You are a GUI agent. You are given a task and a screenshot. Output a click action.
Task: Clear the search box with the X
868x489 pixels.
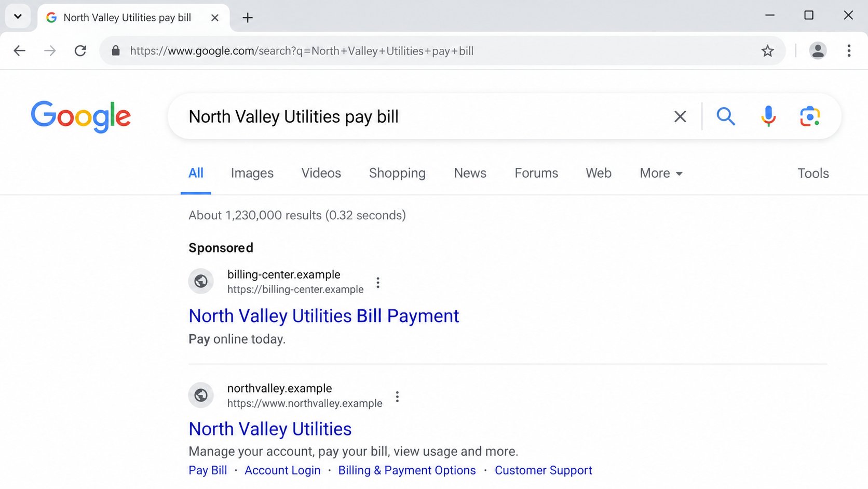pos(680,116)
